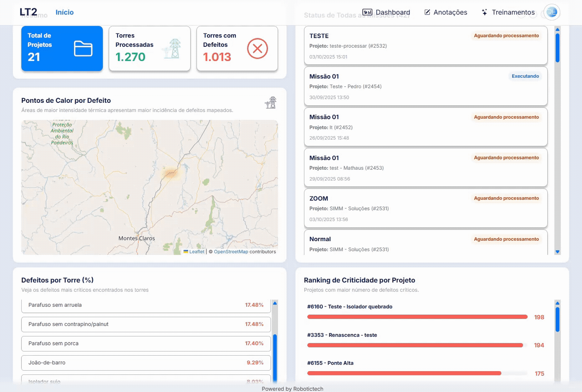Image resolution: width=582 pixels, height=392 pixels.
Task: Click the missions list scroll-down arrow
Action: click(557, 252)
